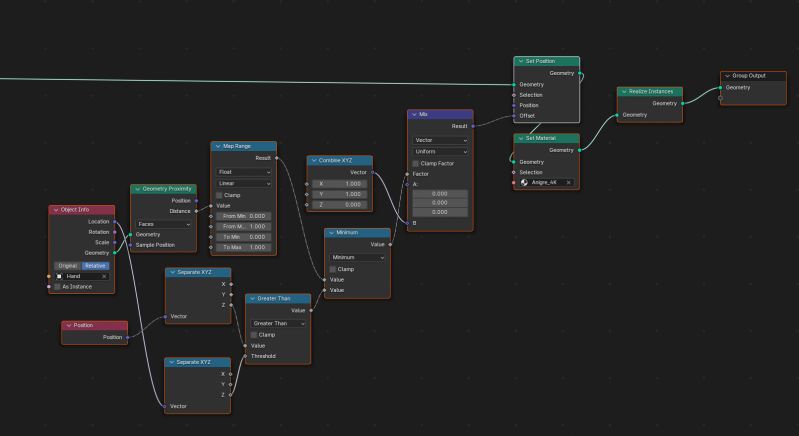This screenshot has width=799, height=436.
Task: Collapse the Minimum math node
Action: pyautogui.click(x=332, y=233)
